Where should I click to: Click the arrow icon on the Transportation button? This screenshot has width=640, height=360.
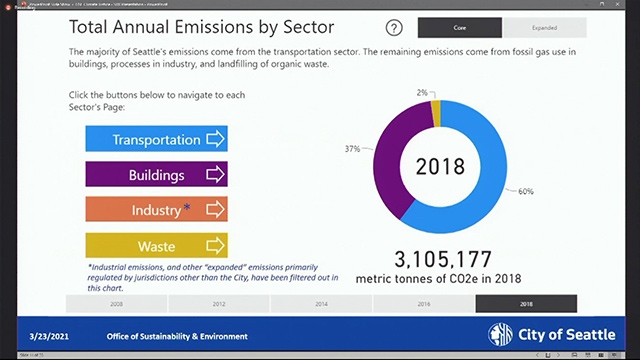(215, 139)
